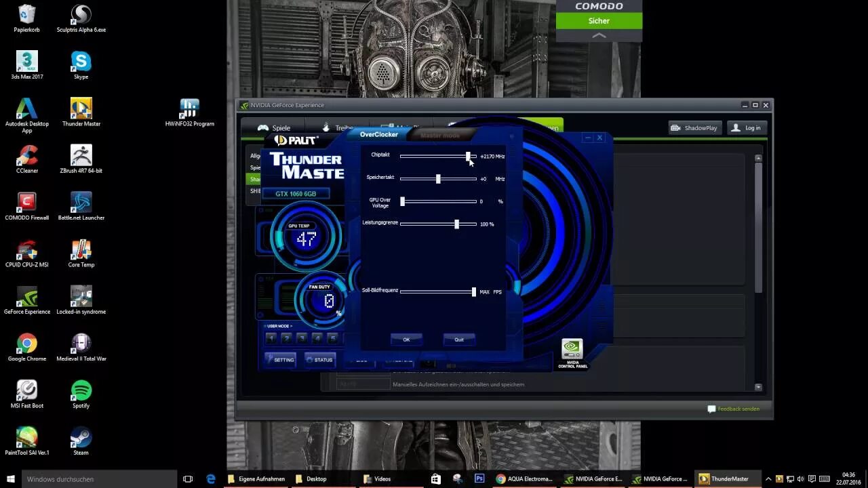This screenshot has width=868, height=488.
Task: Switch to Videos folder on the taskbar
Action: (x=392, y=479)
